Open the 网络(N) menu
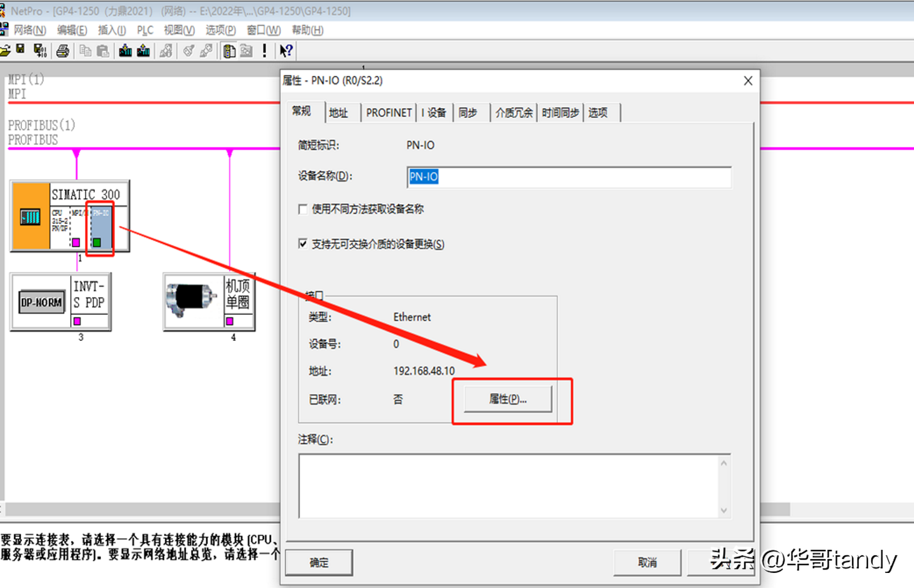The image size is (914, 588). pyautogui.click(x=29, y=30)
